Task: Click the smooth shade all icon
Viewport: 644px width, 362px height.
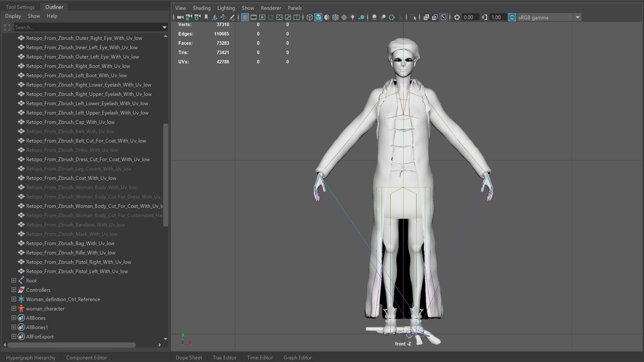Action: coord(318,17)
